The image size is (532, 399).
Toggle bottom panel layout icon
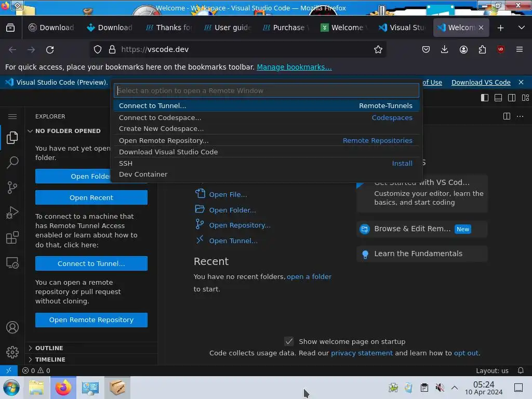click(x=498, y=98)
